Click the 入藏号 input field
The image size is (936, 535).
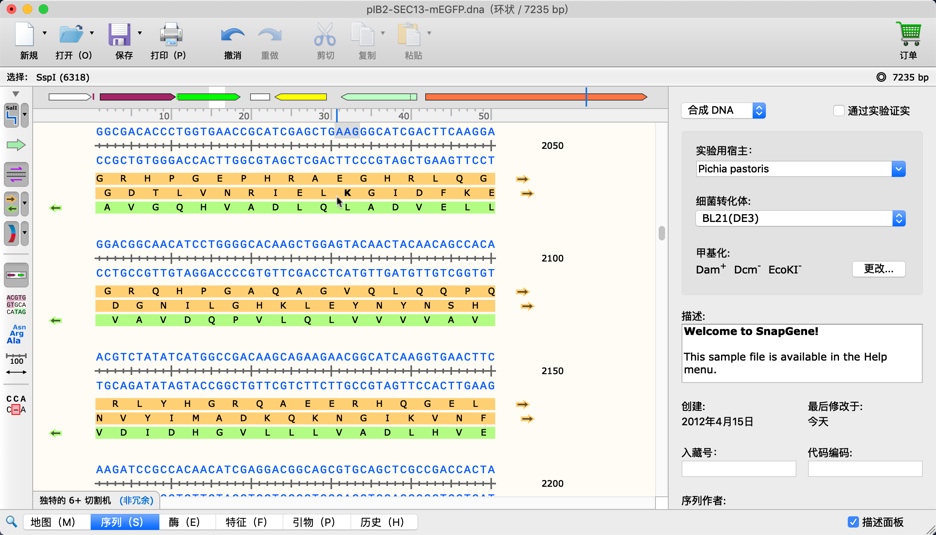(738, 469)
